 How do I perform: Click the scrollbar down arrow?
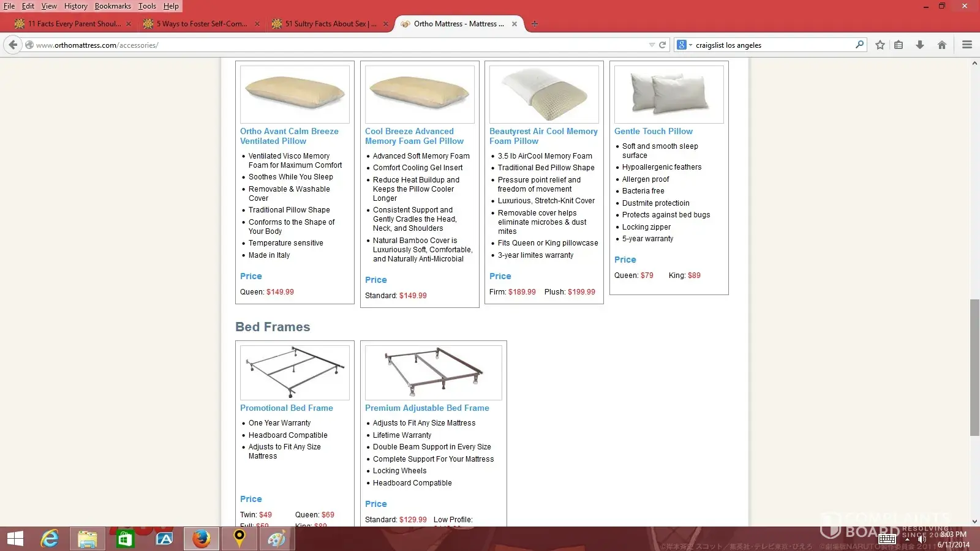tap(974, 522)
